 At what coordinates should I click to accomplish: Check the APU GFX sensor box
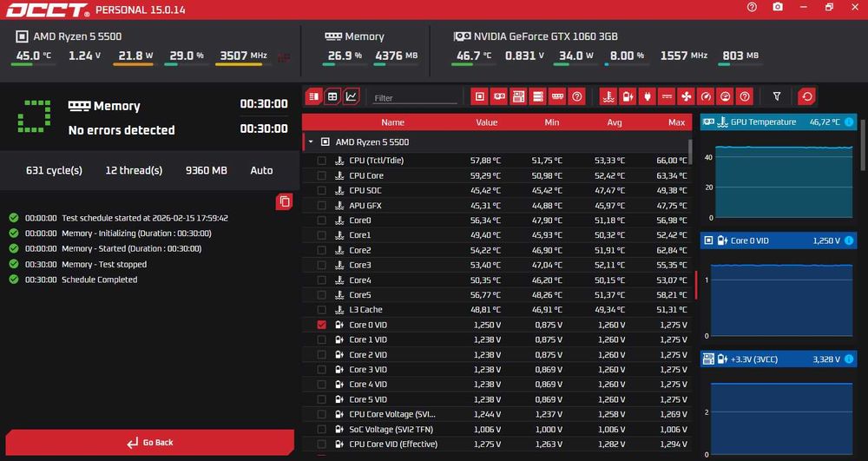pyautogui.click(x=322, y=205)
